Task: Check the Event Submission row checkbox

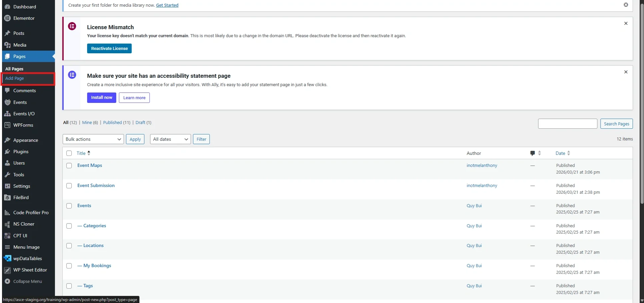Action: pos(69,186)
